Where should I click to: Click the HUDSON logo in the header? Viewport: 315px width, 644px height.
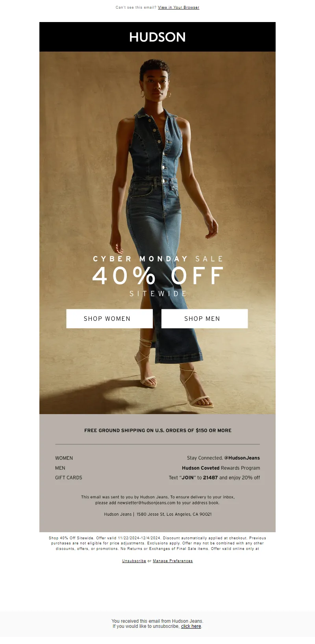[x=157, y=37]
